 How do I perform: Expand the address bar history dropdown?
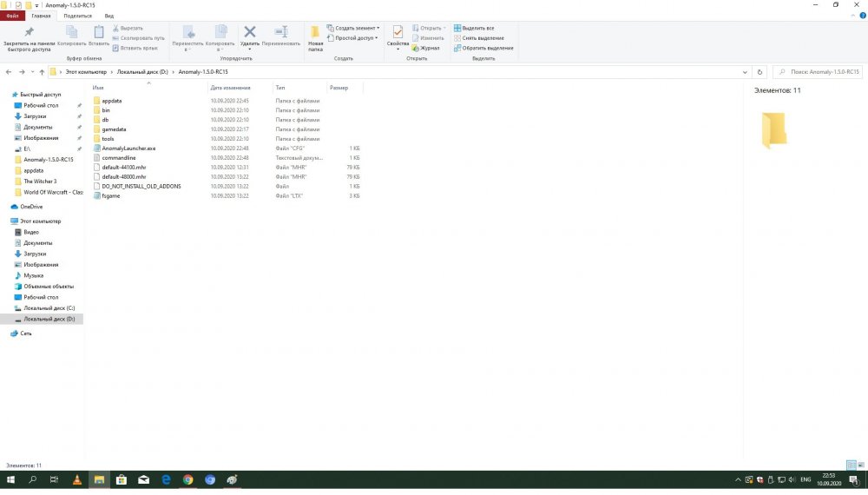746,72
